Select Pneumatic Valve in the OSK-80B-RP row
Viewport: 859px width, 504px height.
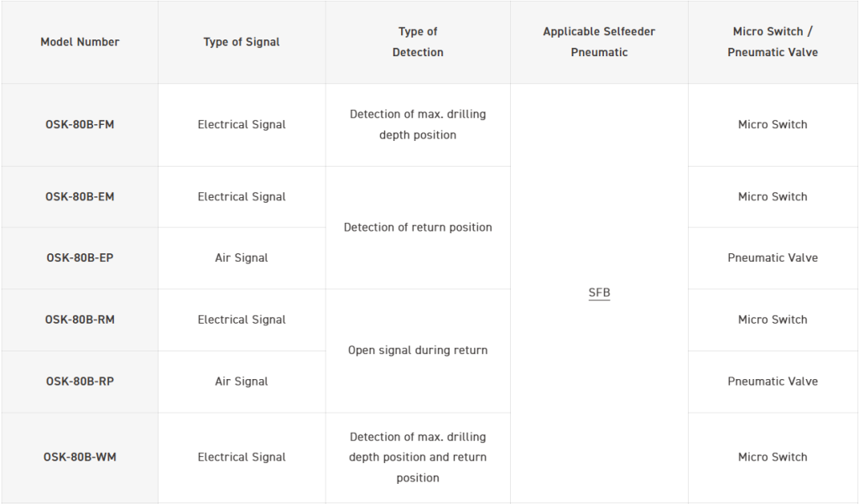point(773,381)
